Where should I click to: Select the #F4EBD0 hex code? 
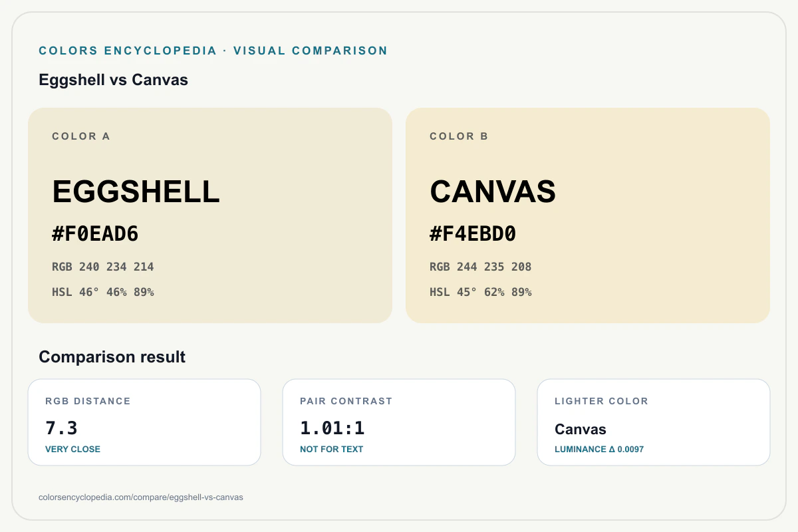point(473,234)
